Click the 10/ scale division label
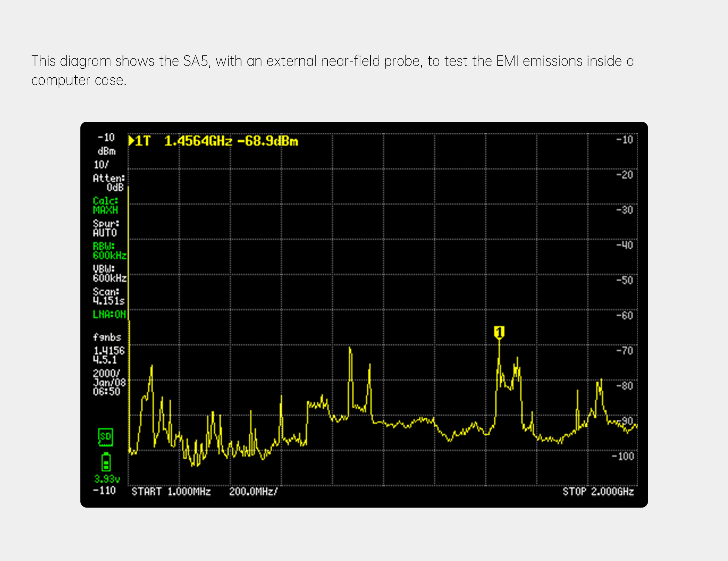The height and width of the screenshot is (561, 728). [x=101, y=165]
